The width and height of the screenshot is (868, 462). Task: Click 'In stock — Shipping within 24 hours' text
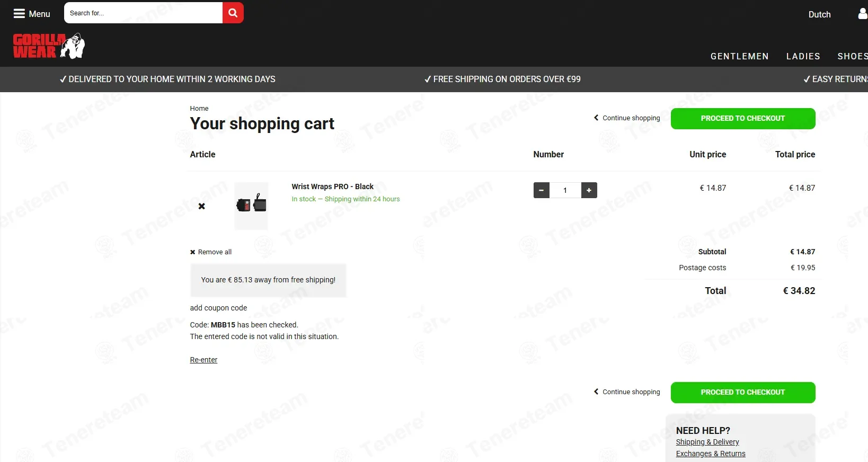[x=346, y=199]
